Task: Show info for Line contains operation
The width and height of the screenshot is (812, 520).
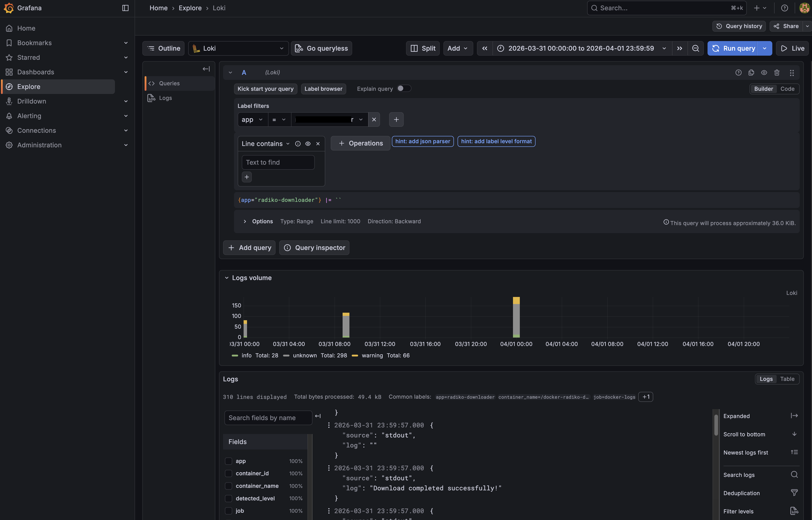Action: (x=298, y=144)
